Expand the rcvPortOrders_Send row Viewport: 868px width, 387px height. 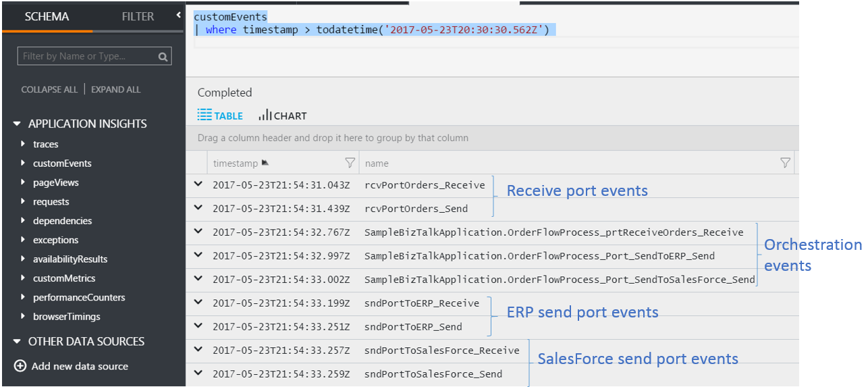198,207
